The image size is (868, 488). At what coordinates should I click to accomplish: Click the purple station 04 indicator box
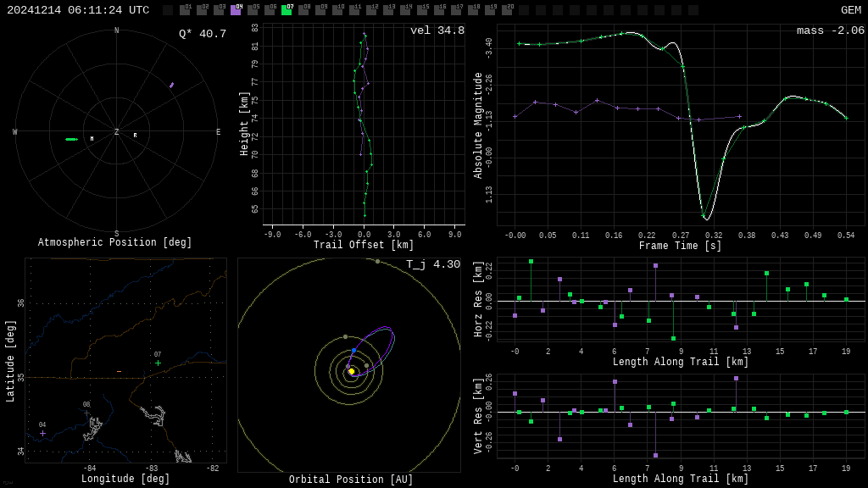tap(236, 10)
